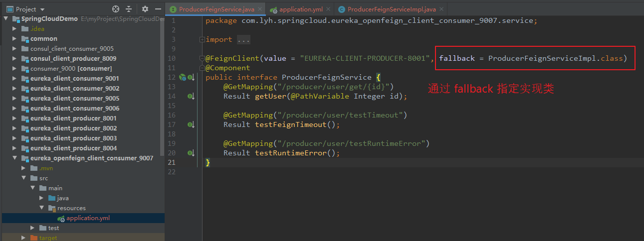Switch to the application.yml tab

coord(301,9)
